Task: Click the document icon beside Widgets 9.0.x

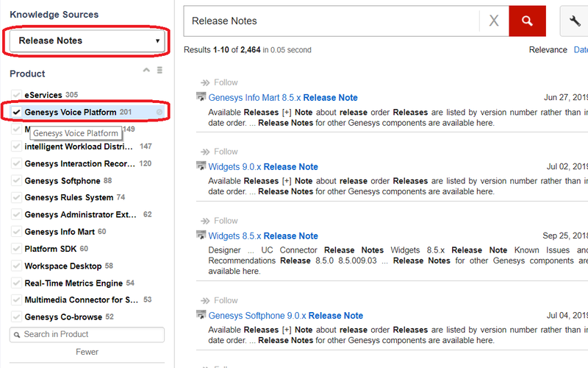Action: 201,166
